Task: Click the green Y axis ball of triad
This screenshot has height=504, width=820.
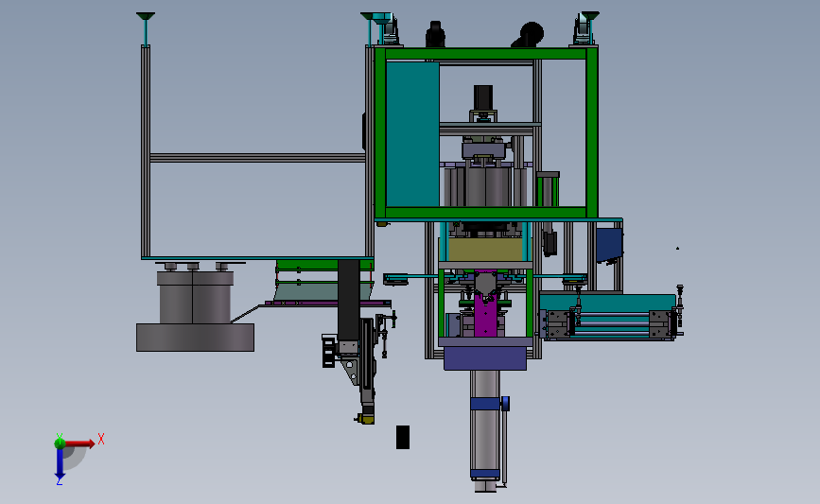Action: [x=60, y=443]
